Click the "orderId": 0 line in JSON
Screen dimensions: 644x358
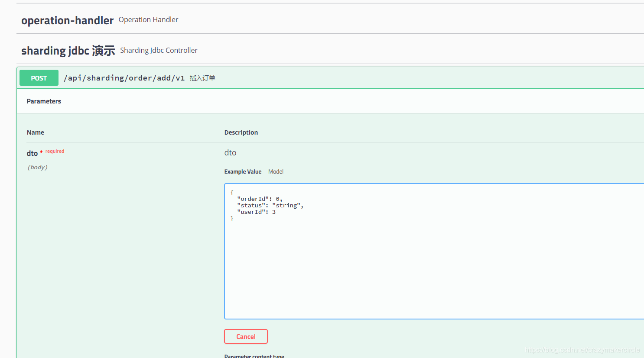coord(260,199)
